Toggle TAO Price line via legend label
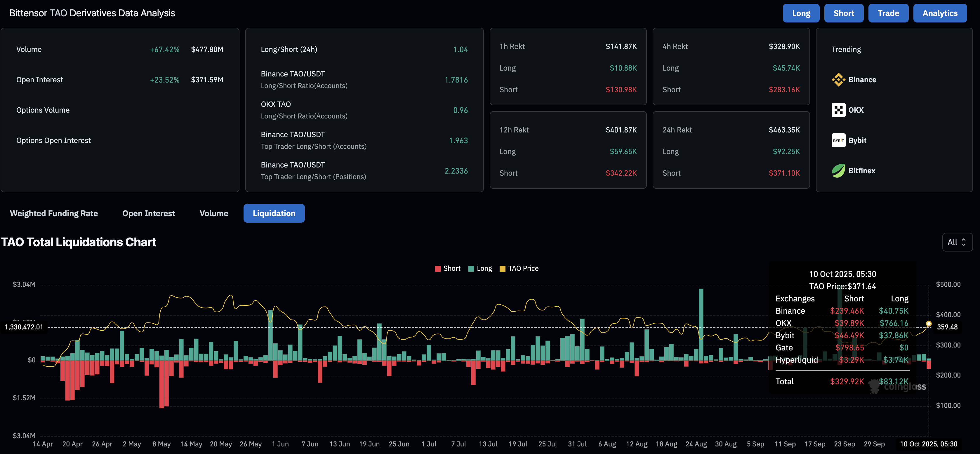 click(523, 268)
